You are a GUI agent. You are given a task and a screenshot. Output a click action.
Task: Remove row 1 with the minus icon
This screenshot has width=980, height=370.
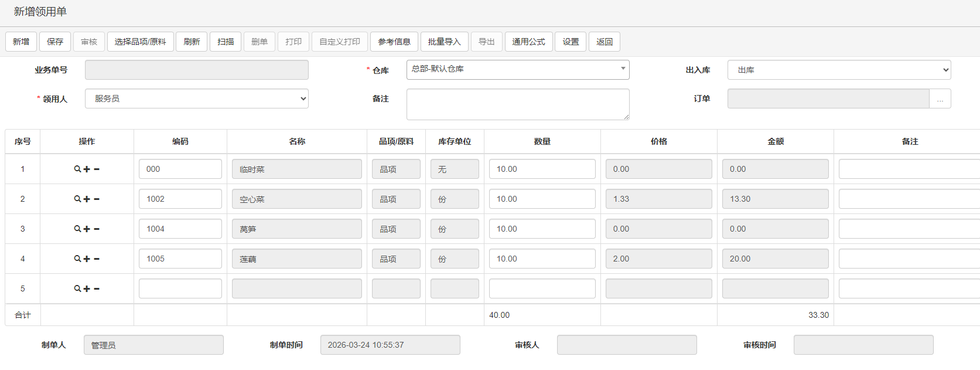pyautogui.click(x=97, y=169)
